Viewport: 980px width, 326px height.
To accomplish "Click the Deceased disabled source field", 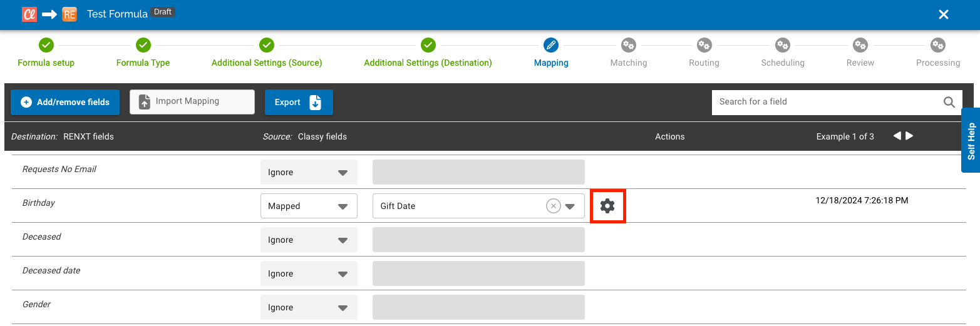I will 478,240.
